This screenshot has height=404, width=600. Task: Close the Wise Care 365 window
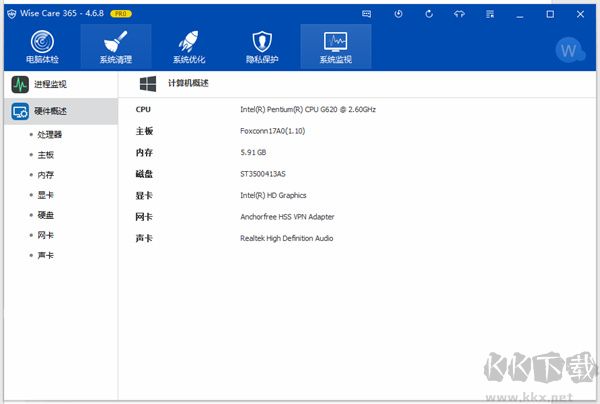click(580, 14)
